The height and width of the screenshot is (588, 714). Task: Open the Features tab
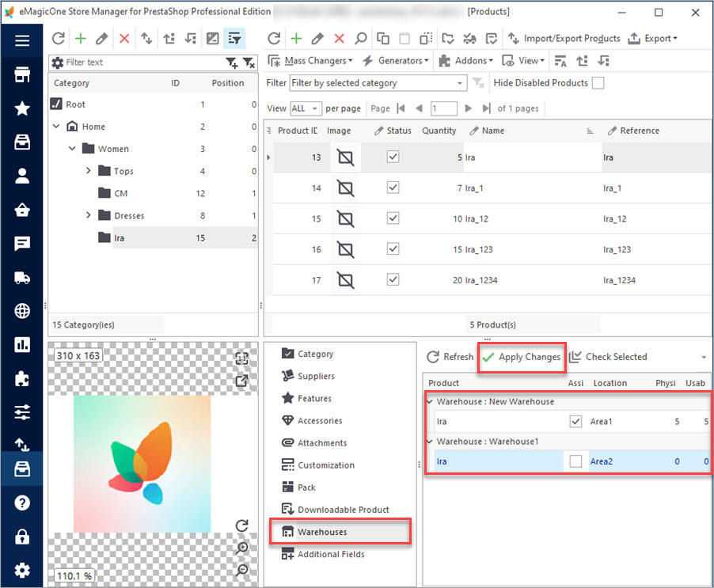click(x=306, y=398)
